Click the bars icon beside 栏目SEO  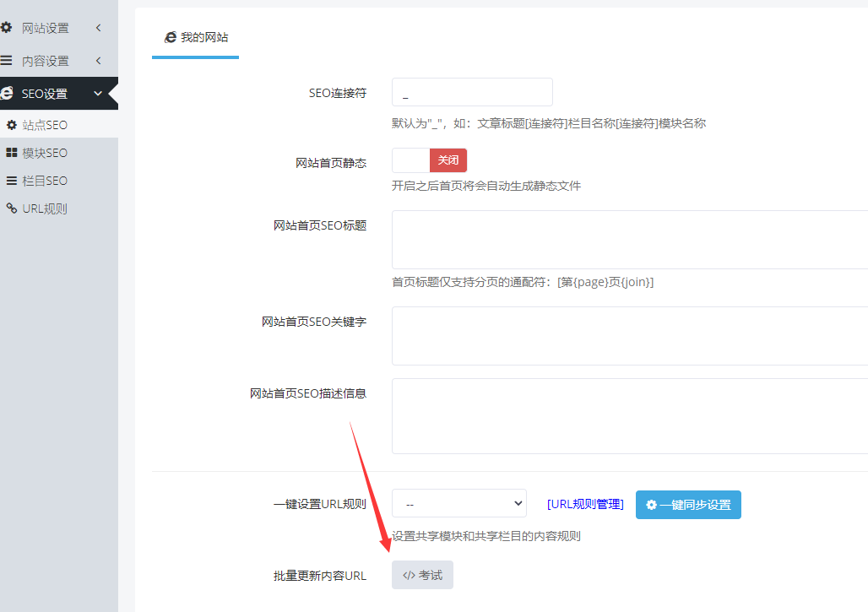tap(12, 181)
